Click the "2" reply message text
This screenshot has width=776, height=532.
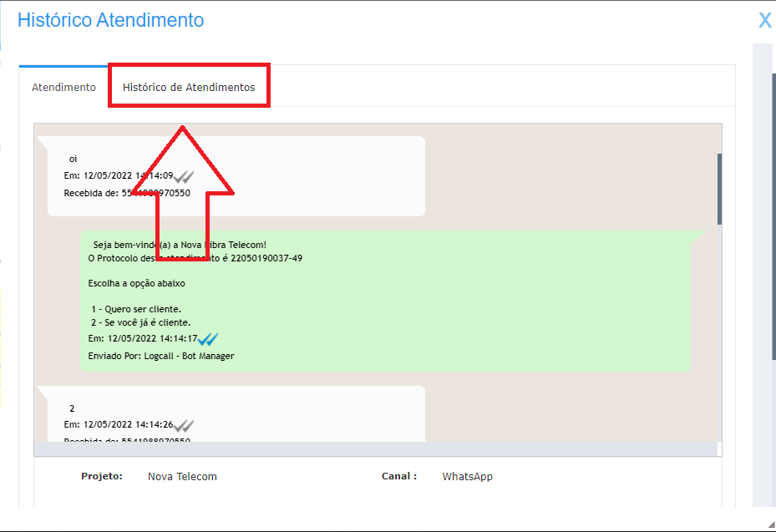pos(72,408)
